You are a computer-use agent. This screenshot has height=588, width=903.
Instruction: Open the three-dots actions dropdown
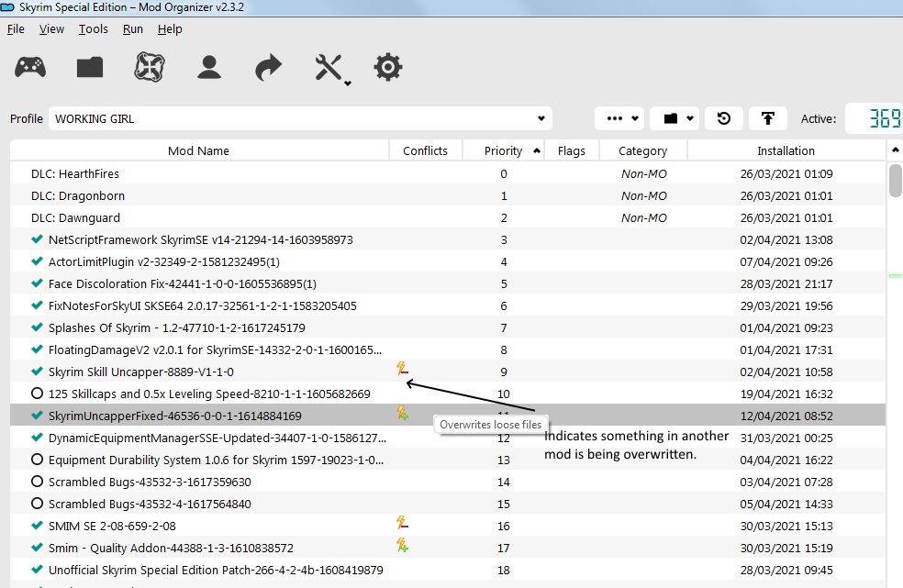tap(619, 118)
